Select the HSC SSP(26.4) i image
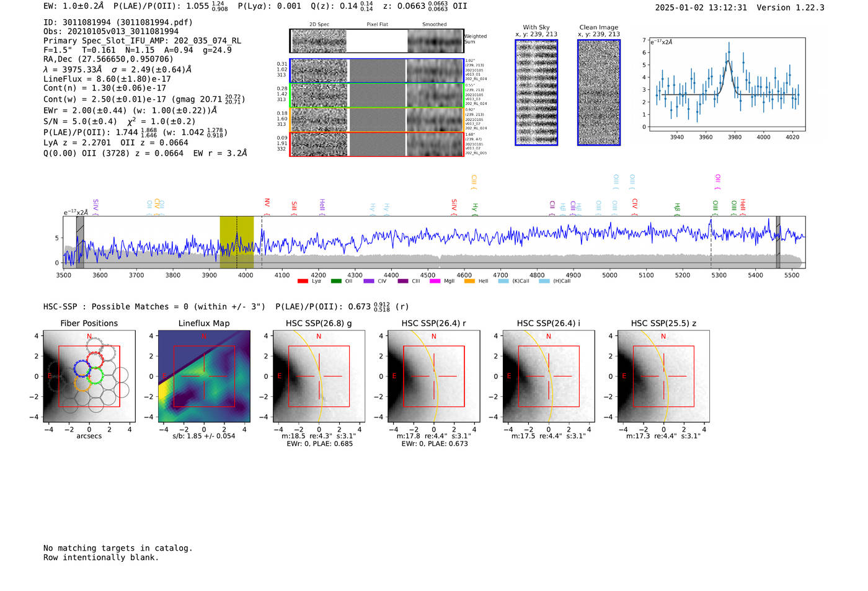The width and height of the screenshot is (868, 591). point(549,376)
